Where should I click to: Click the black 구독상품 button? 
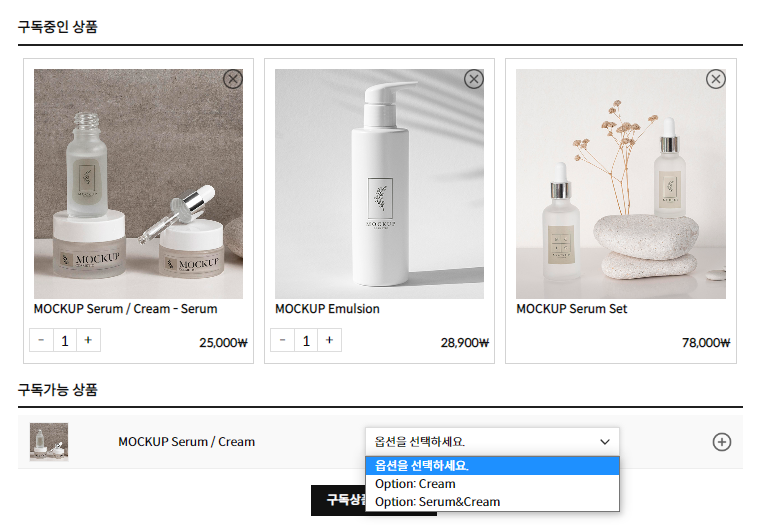click(338, 500)
